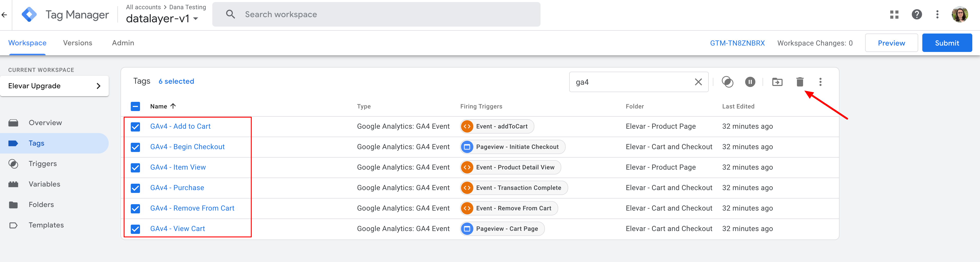Open the tags table more options menu
980x262 pixels.
[x=820, y=82]
